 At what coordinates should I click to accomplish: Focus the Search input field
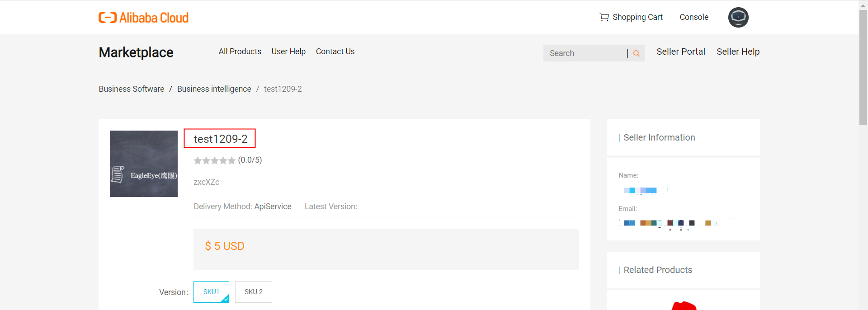click(x=585, y=53)
